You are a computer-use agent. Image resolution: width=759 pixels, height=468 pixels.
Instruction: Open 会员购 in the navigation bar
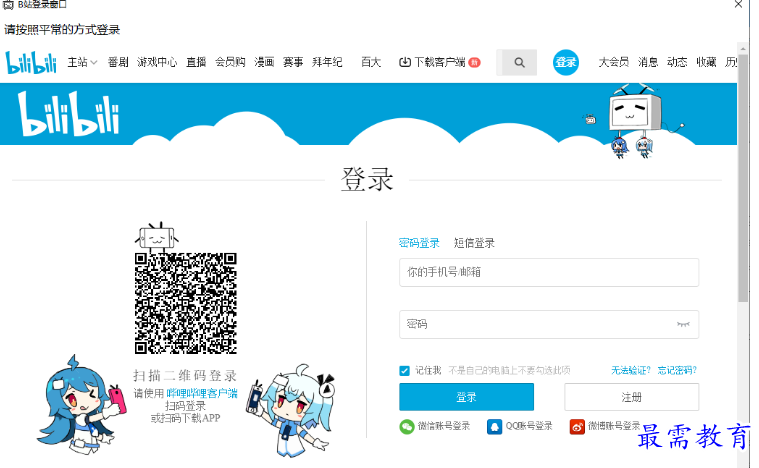tap(230, 62)
